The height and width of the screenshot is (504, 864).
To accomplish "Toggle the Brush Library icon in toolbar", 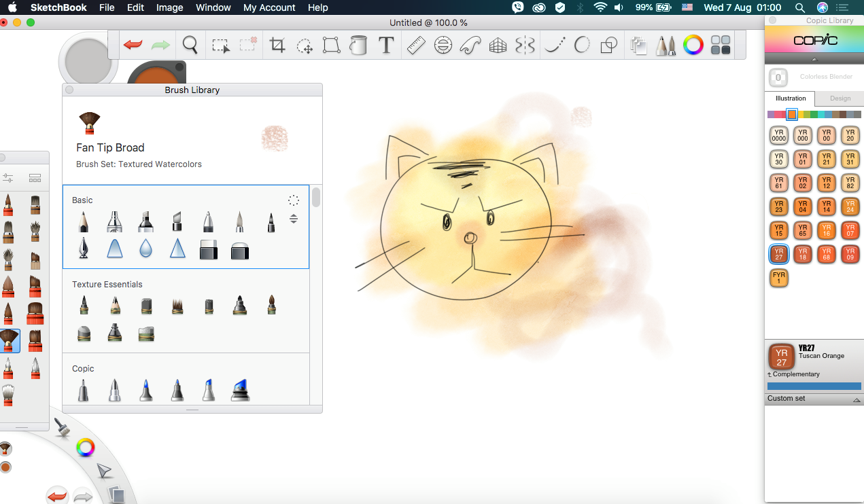I will (x=666, y=46).
